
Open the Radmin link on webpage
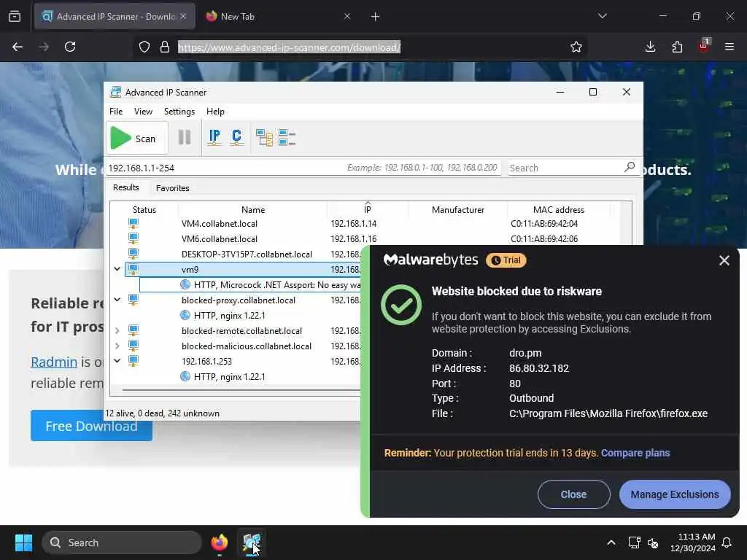(x=54, y=362)
